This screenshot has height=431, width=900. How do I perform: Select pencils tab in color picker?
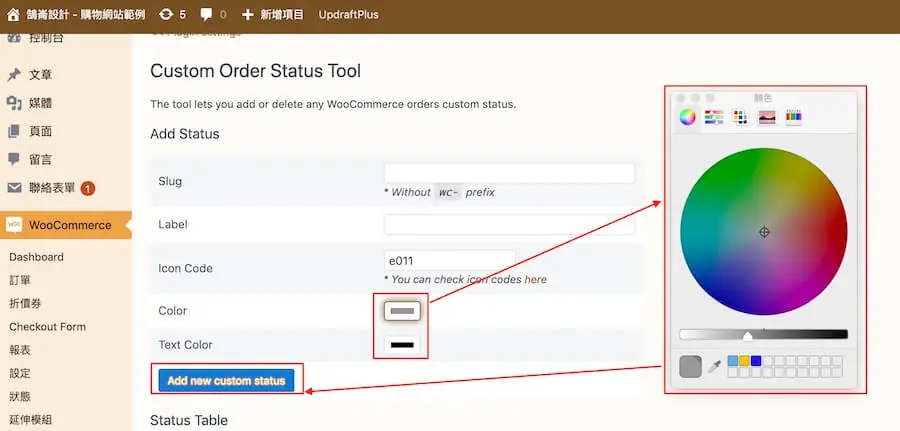click(x=794, y=117)
